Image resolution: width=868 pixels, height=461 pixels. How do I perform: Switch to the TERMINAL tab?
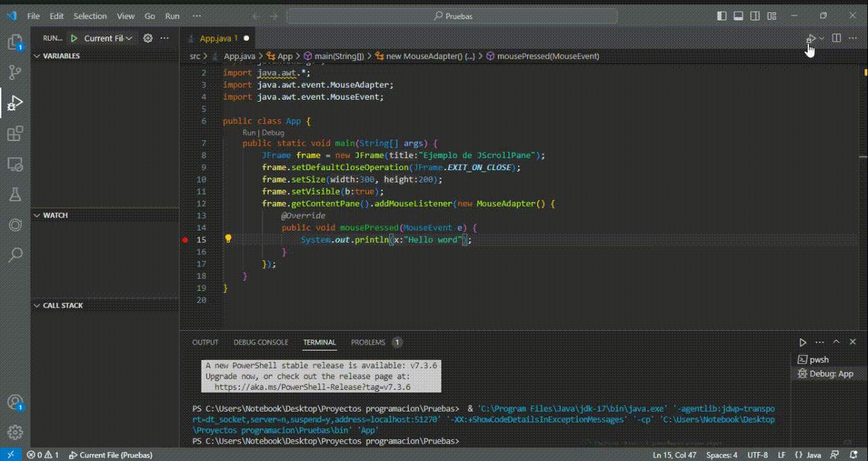[319, 342]
